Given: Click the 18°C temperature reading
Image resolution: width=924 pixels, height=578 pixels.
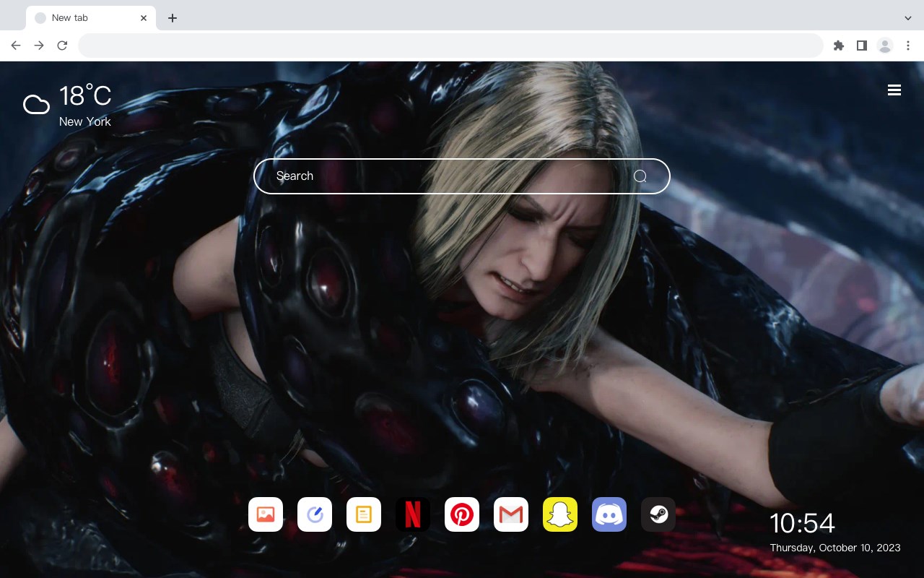Looking at the screenshot, I should [x=85, y=96].
